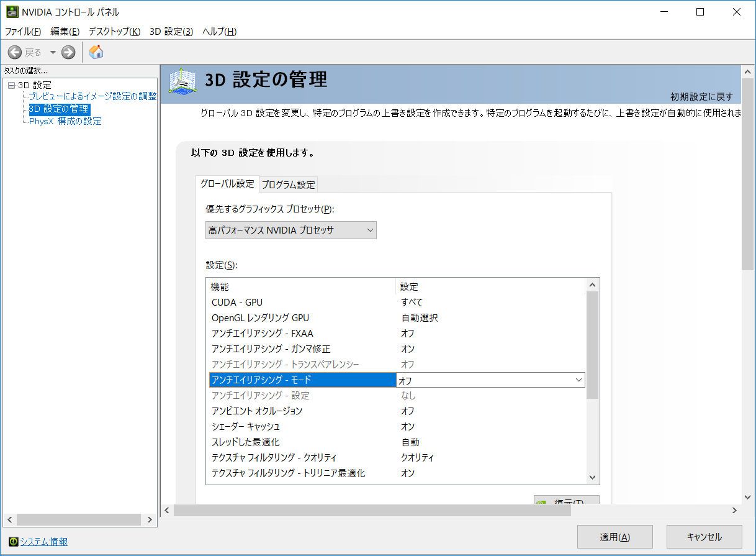Viewport: 756px width, 556px height.
Task: Click 初期設定に戻す link
Action: [x=701, y=97]
